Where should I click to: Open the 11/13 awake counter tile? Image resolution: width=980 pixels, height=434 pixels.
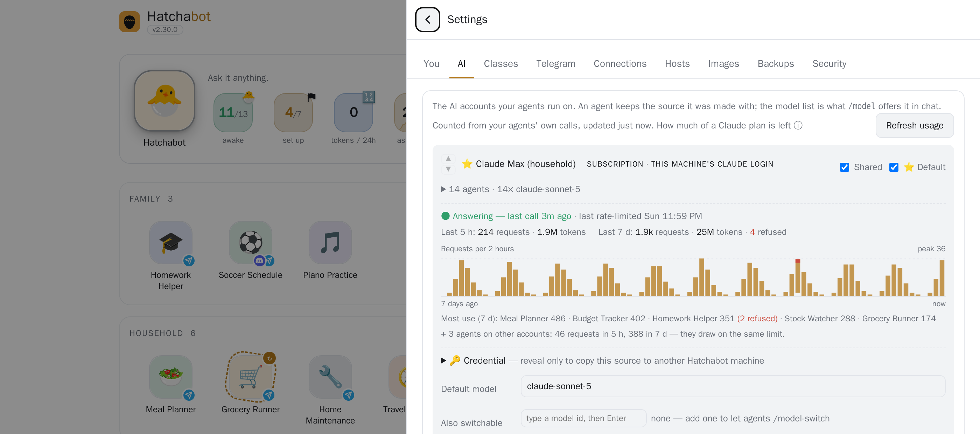[x=233, y=113]
